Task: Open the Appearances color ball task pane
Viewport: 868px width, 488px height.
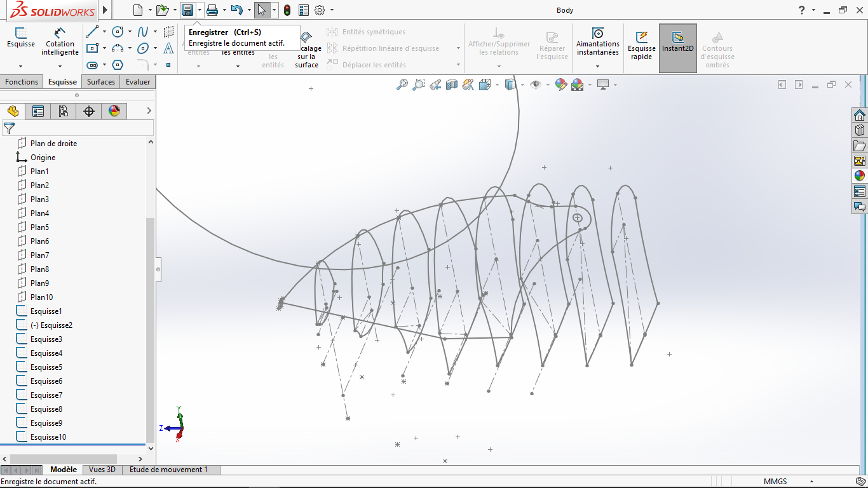Action: point(860,176)
